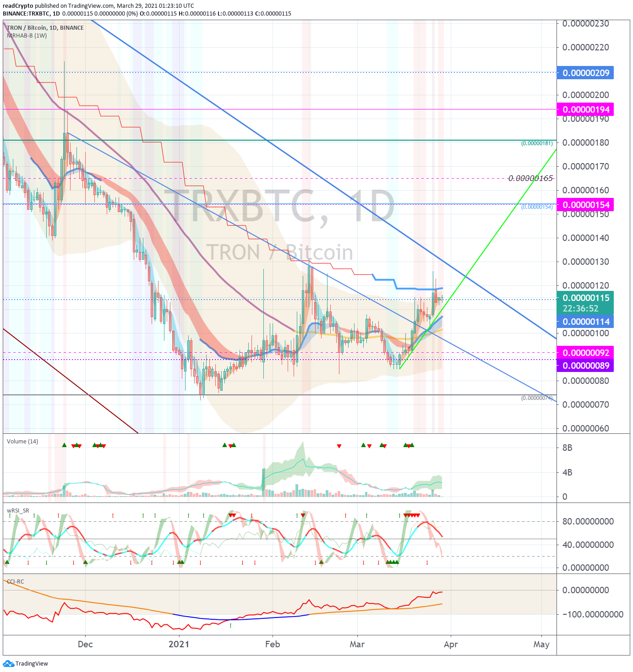Screen dimensions: 633x672
Task: Click the 40.00000000 wRSI axis label
Action: click(588, 545)
